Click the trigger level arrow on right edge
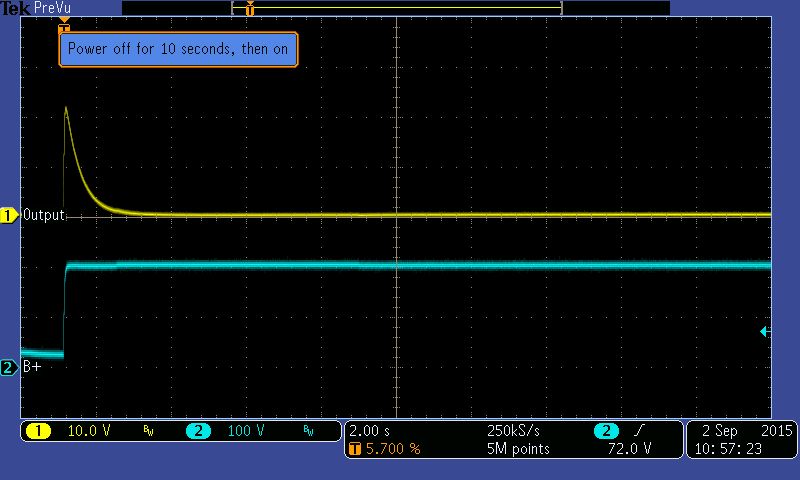Image resolution: width=800 pixels, height=480 pixels. point(764,331)
